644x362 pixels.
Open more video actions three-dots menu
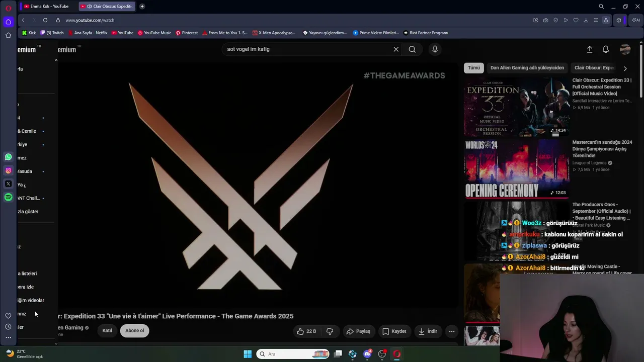point(452,331)
